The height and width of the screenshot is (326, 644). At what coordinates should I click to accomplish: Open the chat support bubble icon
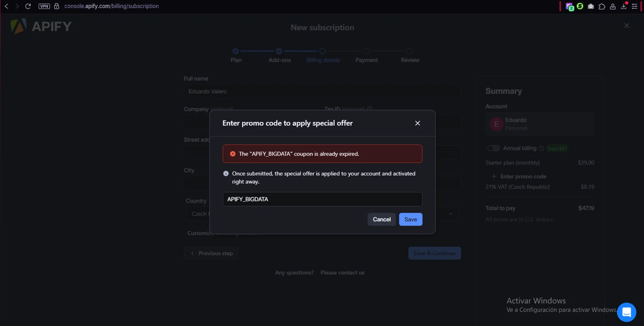coord(626,312)
